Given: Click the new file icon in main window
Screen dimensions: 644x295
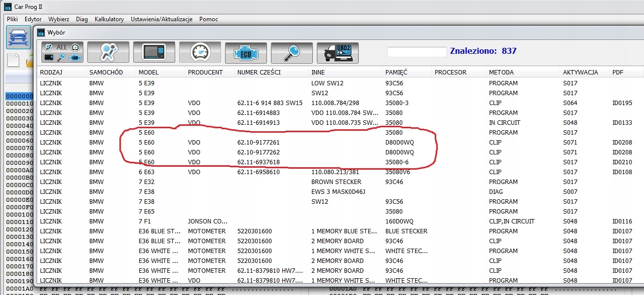Looking at the screenshot, I should click(x=13, y=61).
